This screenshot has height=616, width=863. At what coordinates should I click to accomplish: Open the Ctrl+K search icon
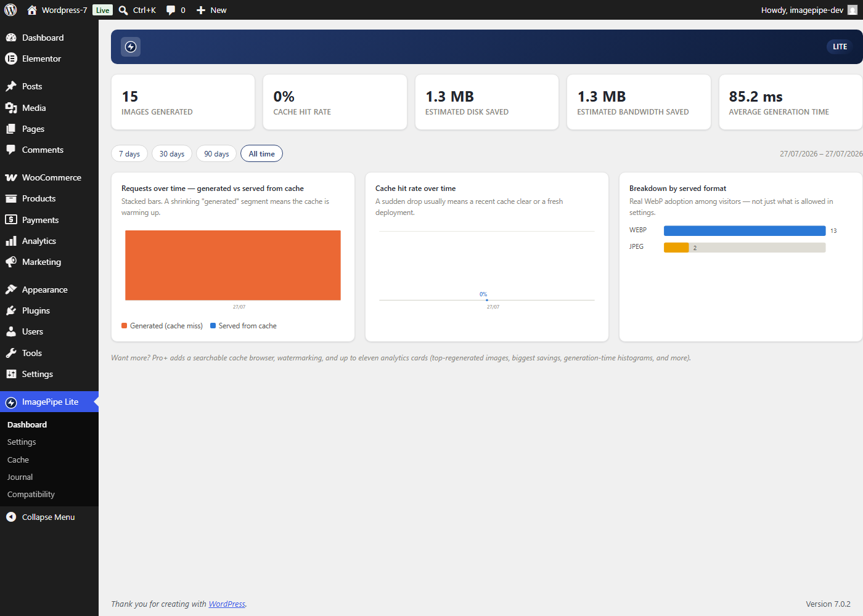[x=123, y=10]
